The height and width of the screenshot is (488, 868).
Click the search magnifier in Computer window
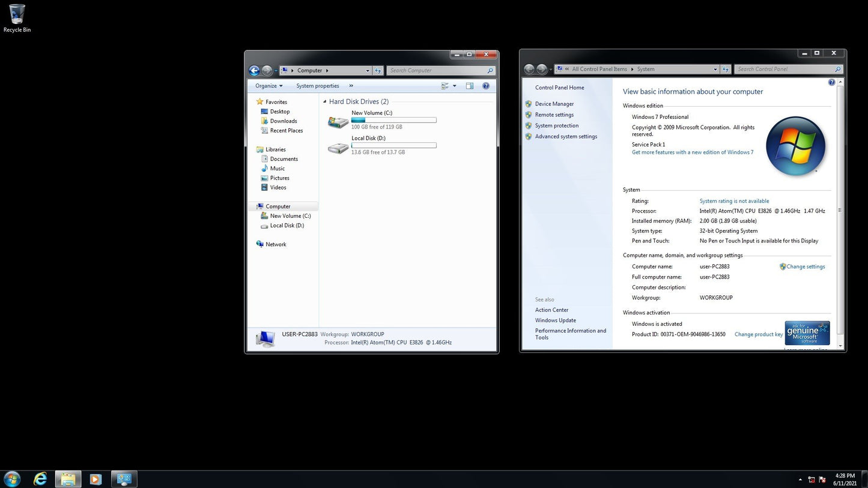pyautogui.click(x=490, y=71)
